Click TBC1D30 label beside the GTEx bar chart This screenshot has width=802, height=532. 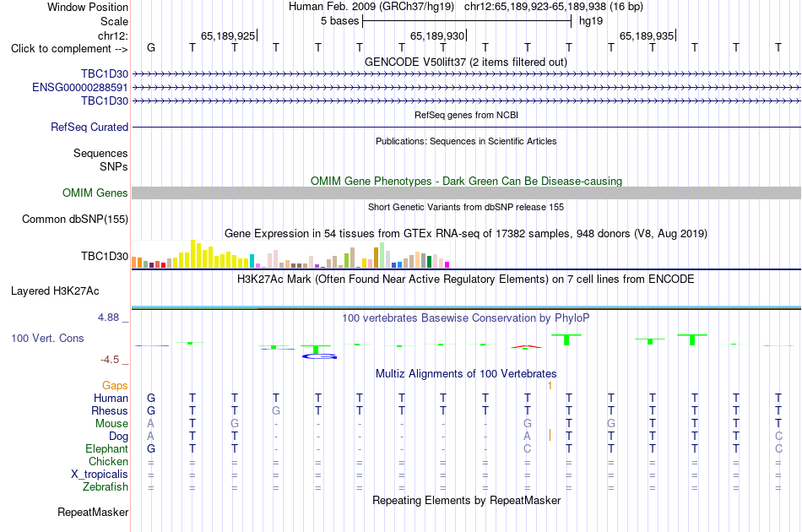click(x=105, y=256)
